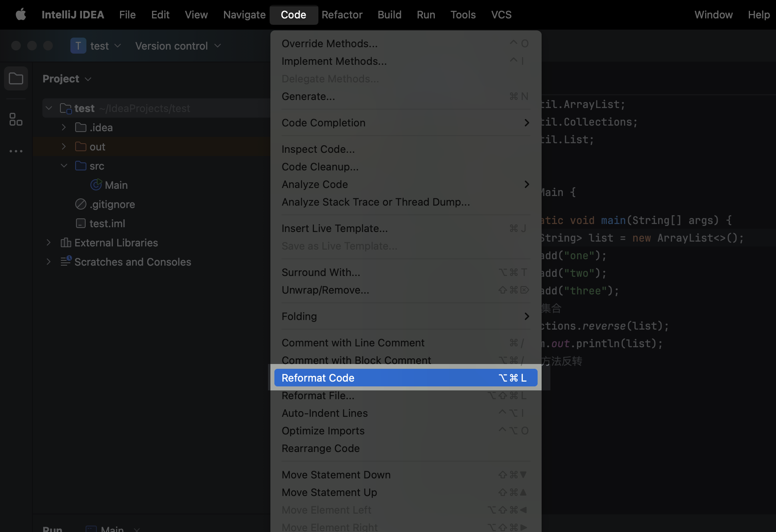Open the View menu
This screenshot has width=776, height=532.
click(x=196, y=15)
